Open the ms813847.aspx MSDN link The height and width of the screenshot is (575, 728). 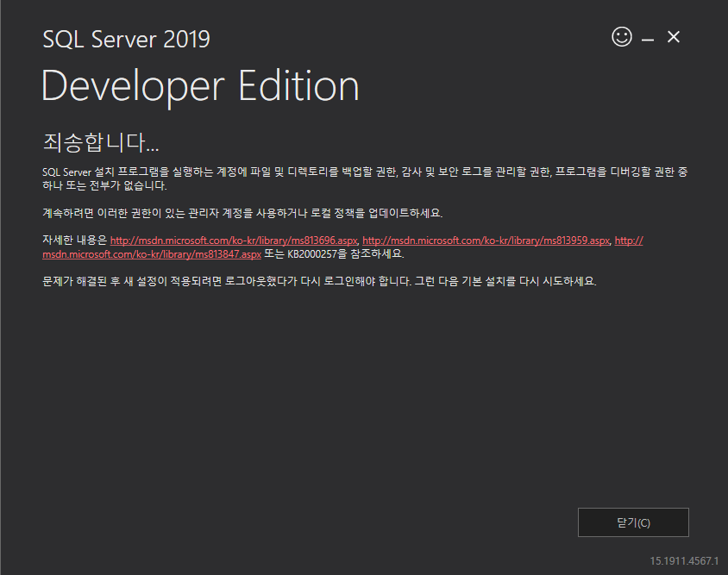[152, 254]
